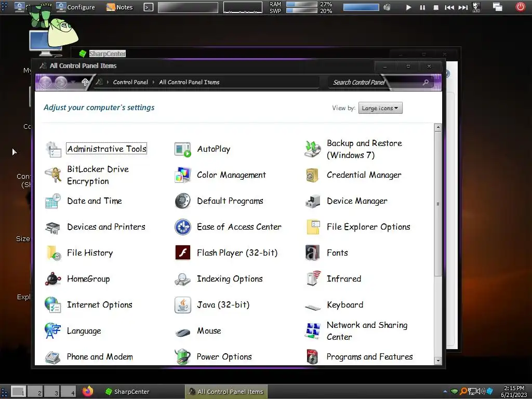Viewport: 532px width, 399px height.
Task: Open File History icon
Action: [x=54, y=253]
